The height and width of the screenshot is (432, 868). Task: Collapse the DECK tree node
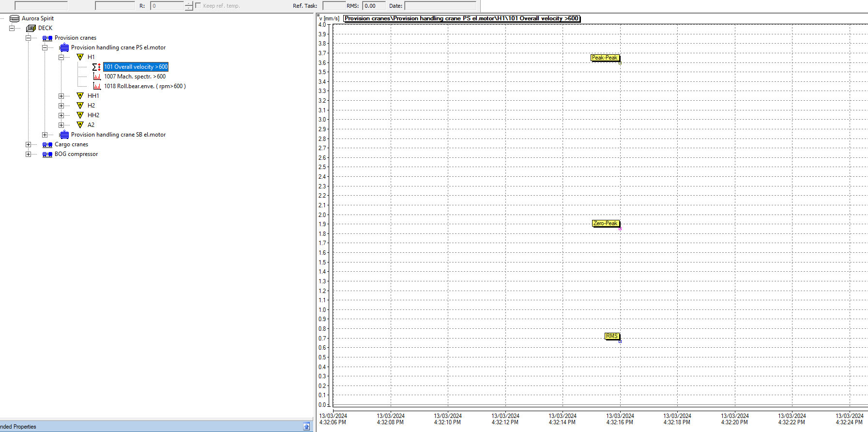coord(12,28)
